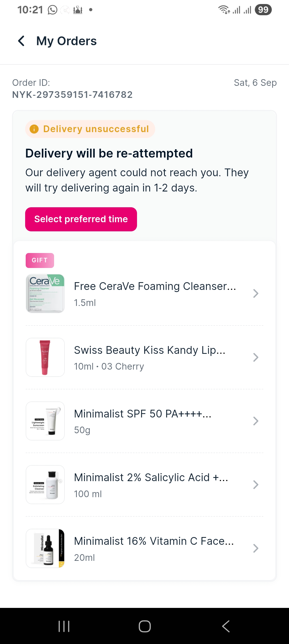Tap the Delivery unsuccessful info icon
Screen dimensions: 289x644
pos(34,129)
